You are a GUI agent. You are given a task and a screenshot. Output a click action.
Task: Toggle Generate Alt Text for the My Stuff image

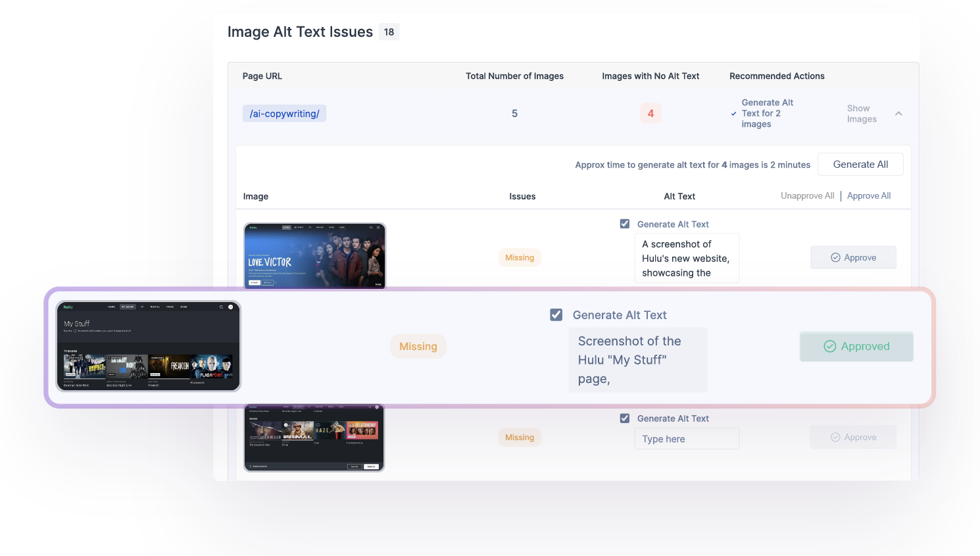(556, 315)
